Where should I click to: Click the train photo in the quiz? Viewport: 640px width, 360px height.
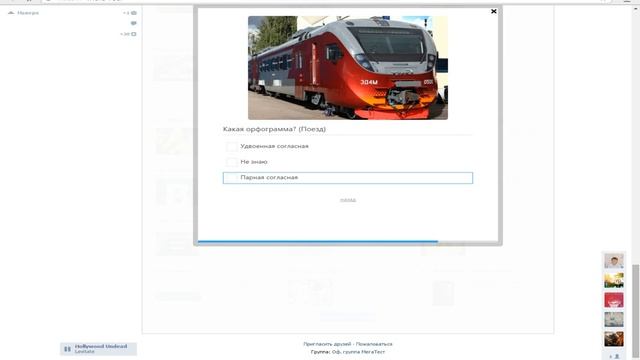pyautogui.click(x=348, y=68)
